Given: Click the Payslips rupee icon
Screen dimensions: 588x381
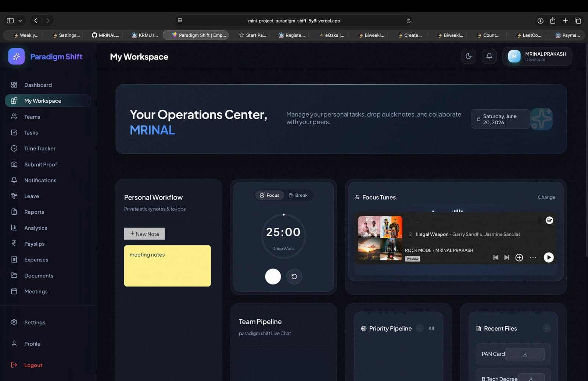Looking at the screenshot, I should (14, 243).
